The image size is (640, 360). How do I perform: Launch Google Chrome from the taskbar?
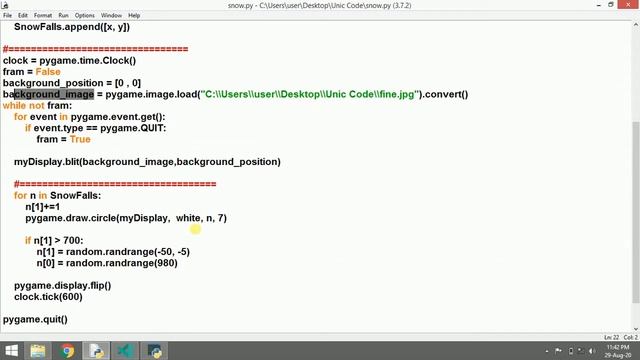(x=67, y=351)
